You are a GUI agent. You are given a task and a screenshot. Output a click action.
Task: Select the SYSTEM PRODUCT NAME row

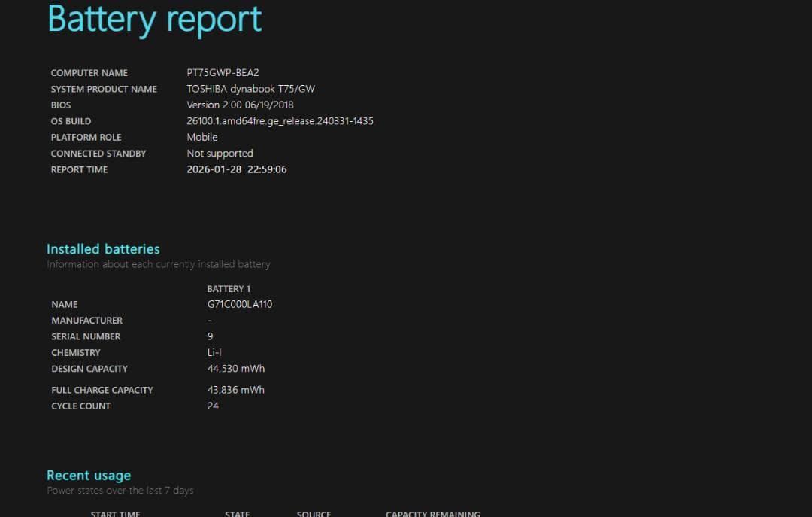coord(104,89)
